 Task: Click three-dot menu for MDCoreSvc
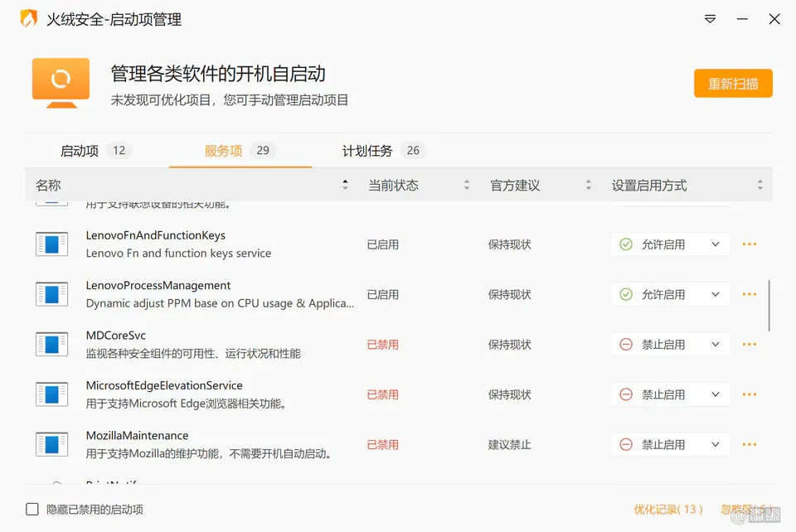point(750,345)
